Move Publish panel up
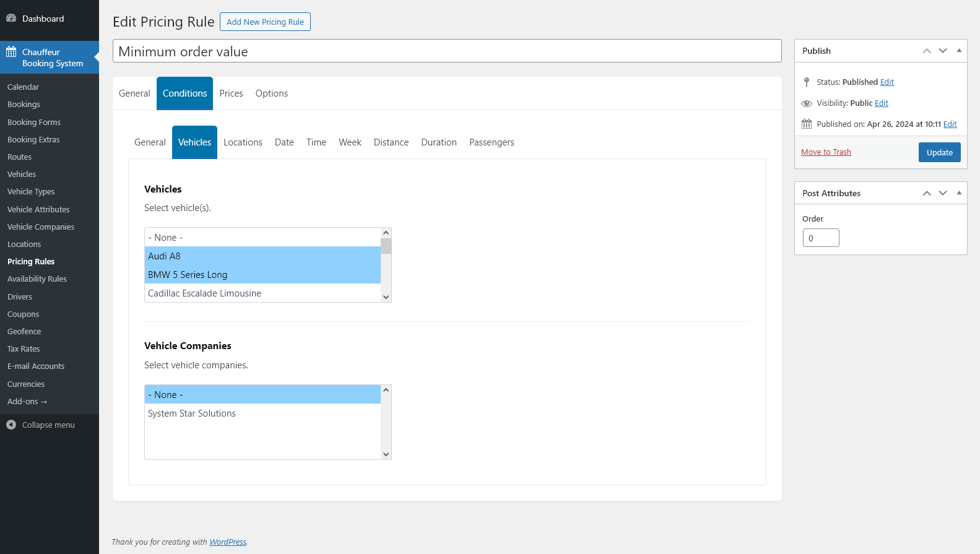This screenshot has width=980, height=554. 927,51
